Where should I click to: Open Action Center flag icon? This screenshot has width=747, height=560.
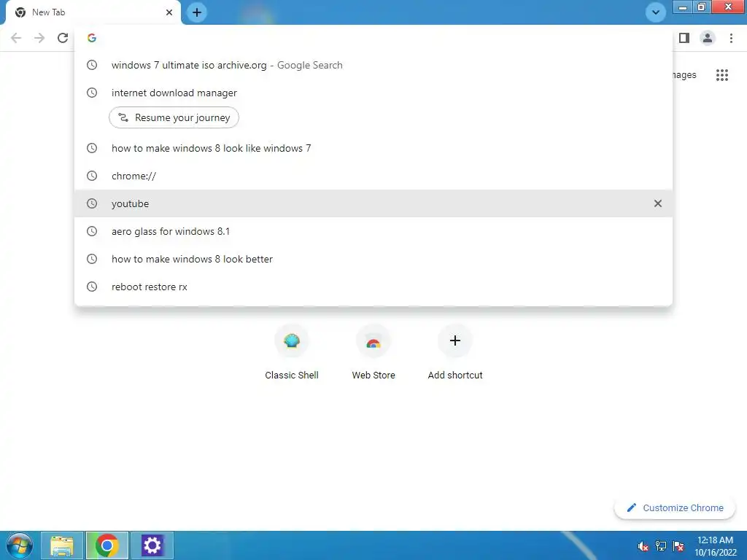(678, 546)
